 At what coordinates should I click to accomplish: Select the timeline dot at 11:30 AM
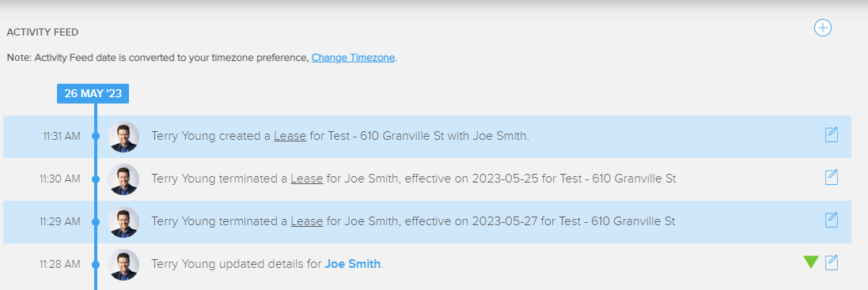point(95,179)
